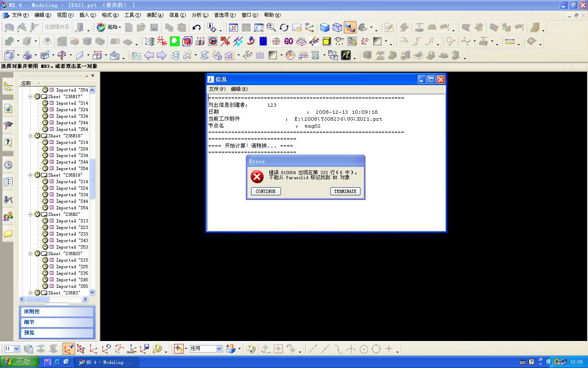
Task: Click the Windows 开始 start button
Action: click(19, 362)
